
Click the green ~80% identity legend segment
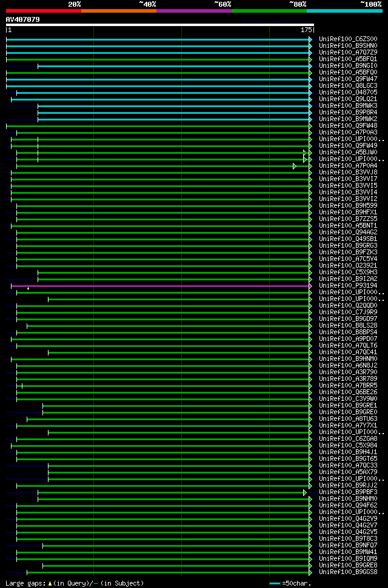tap(269, 11)
